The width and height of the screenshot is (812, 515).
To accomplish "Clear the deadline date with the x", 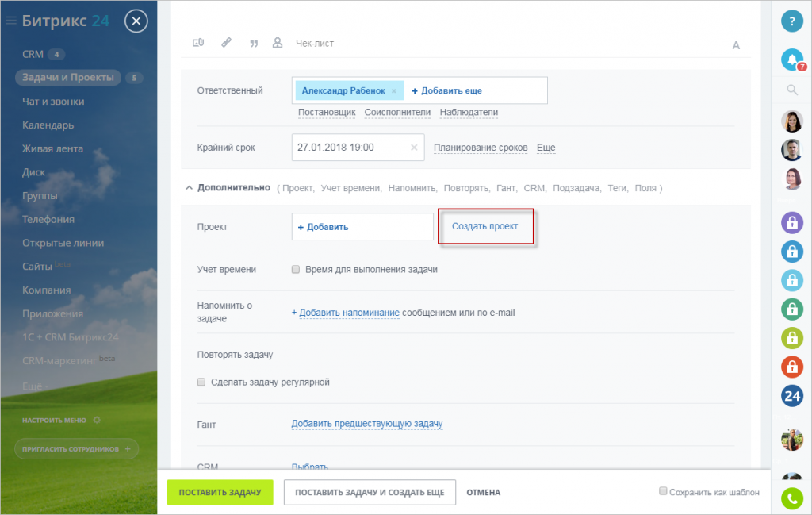I will [414, 148].
